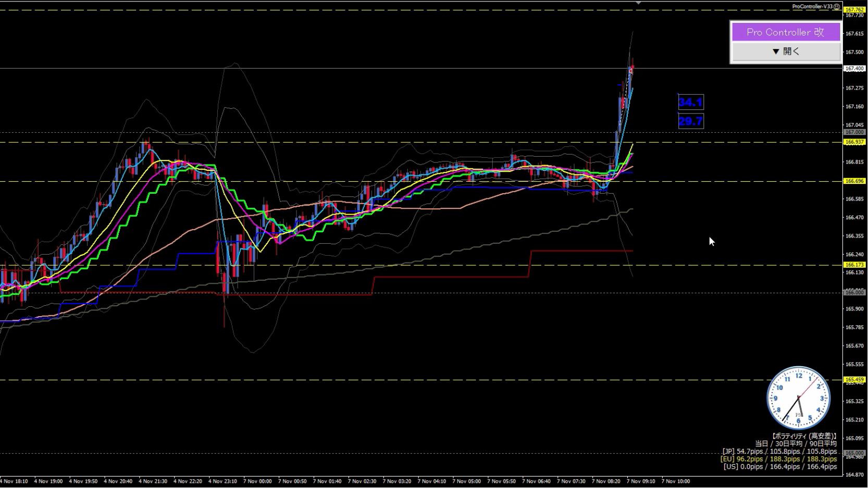This screenshot has height=488, width=868.
Task: Click the analog clock widget
Action: pos(798,398)
